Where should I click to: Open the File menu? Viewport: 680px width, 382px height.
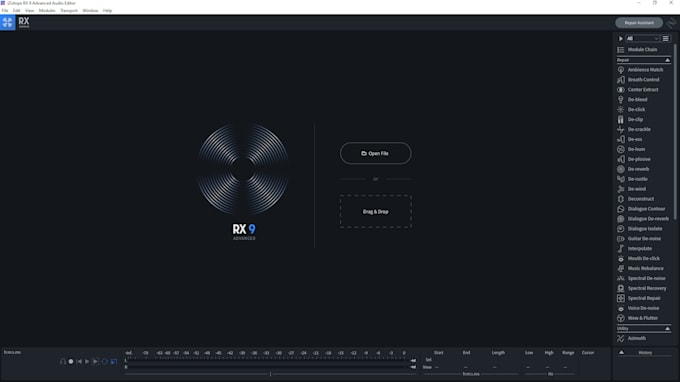[5, 10]
